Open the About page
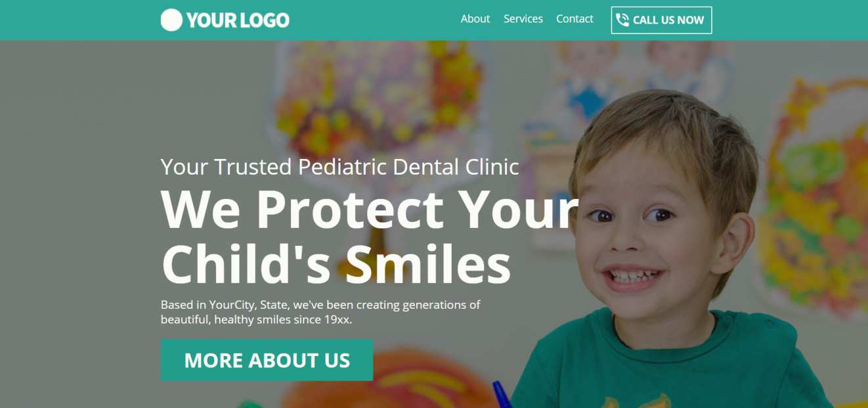Screen dimensions: 868x408 click(475, 19)
